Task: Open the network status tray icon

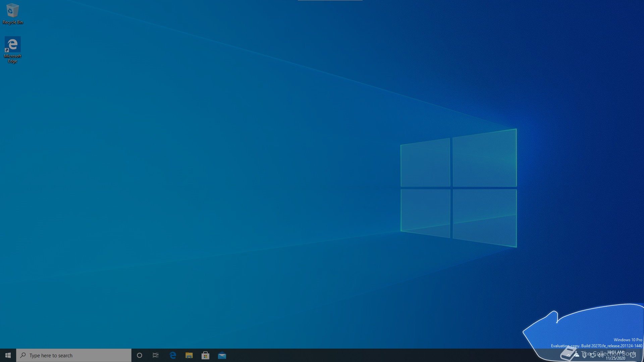Action: tap(593, 355)
